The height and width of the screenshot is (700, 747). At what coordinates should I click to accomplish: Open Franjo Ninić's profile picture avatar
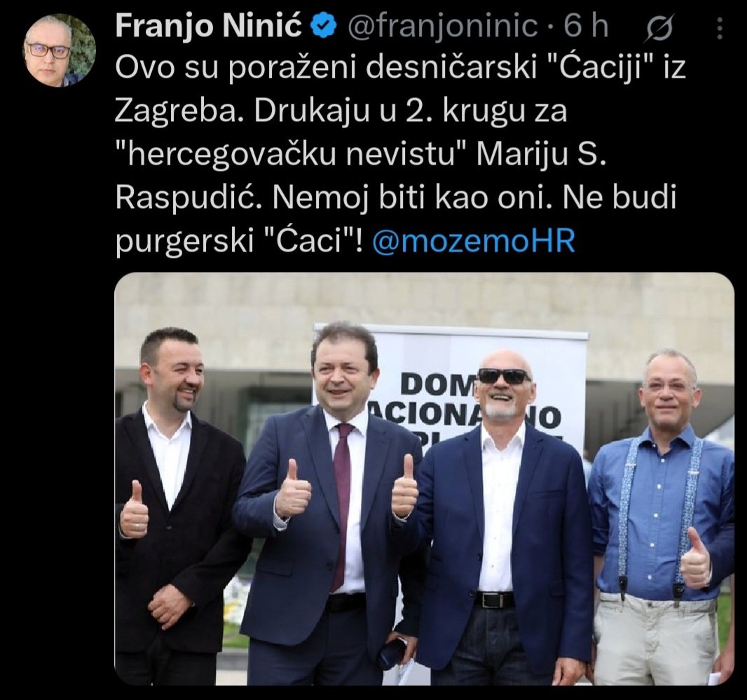60,50
